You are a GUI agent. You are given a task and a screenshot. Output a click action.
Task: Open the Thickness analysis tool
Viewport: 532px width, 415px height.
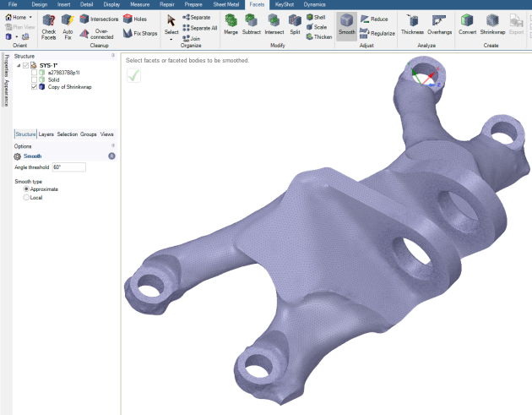pos(412,24)
